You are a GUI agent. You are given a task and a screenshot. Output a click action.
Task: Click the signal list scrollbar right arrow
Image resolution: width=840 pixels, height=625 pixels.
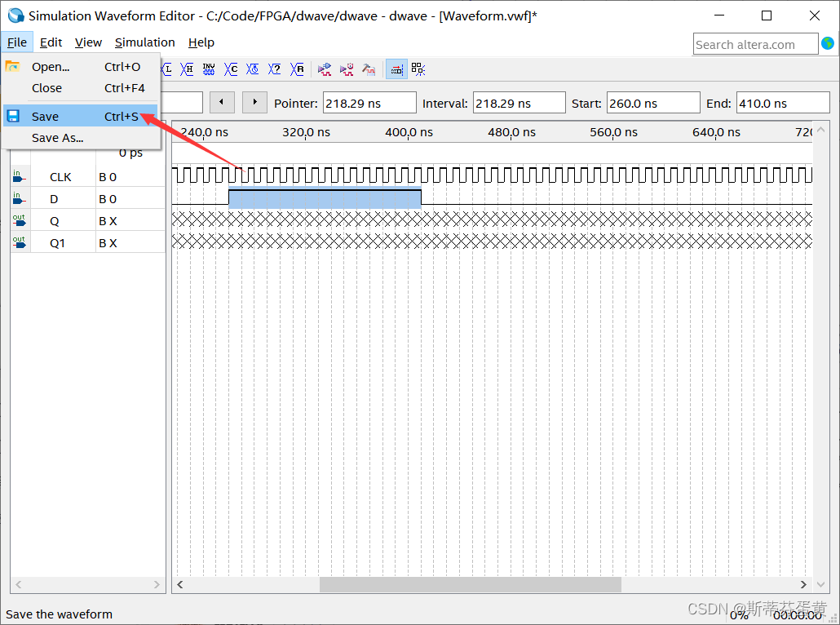(157, 584)
